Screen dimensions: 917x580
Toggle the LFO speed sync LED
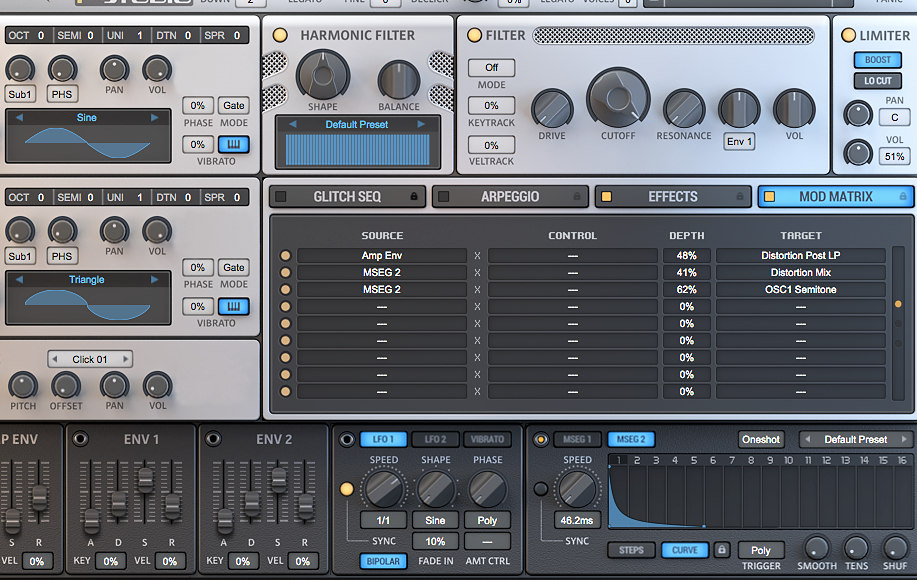pyautogui.click(x=347, y=489)
